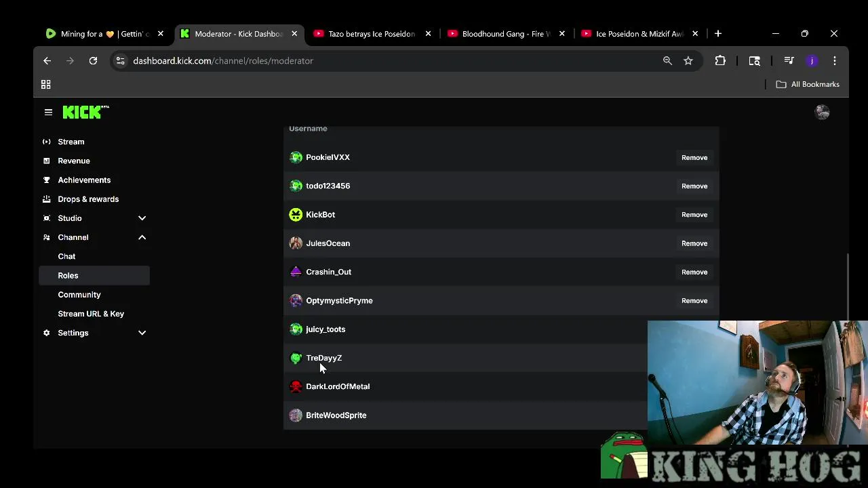The width and height of the screenshot is (868, 488).
Task: Click BriteWoodSprite's avatar
Action: coord(296,415)
